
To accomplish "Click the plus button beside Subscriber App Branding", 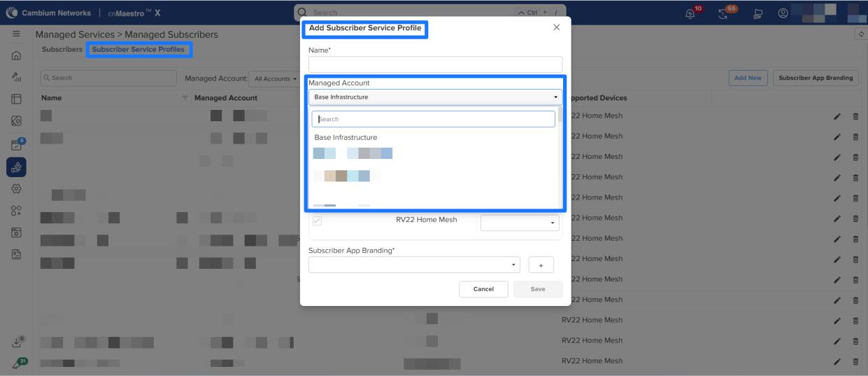I will tap(541, 265).
